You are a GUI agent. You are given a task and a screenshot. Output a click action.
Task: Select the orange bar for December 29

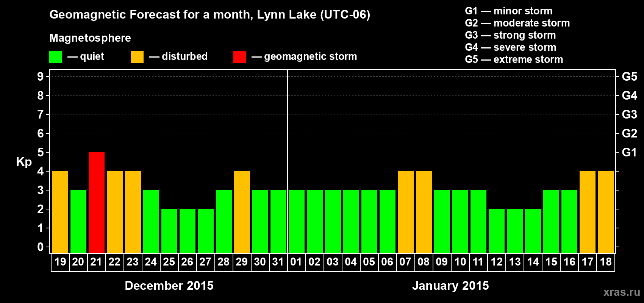point(242,212)
